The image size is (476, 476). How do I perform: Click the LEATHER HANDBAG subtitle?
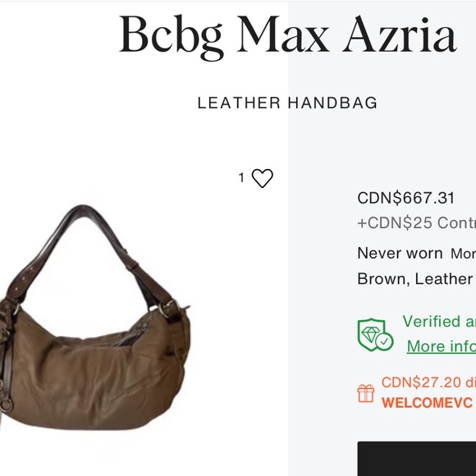(x=287, y=103)
